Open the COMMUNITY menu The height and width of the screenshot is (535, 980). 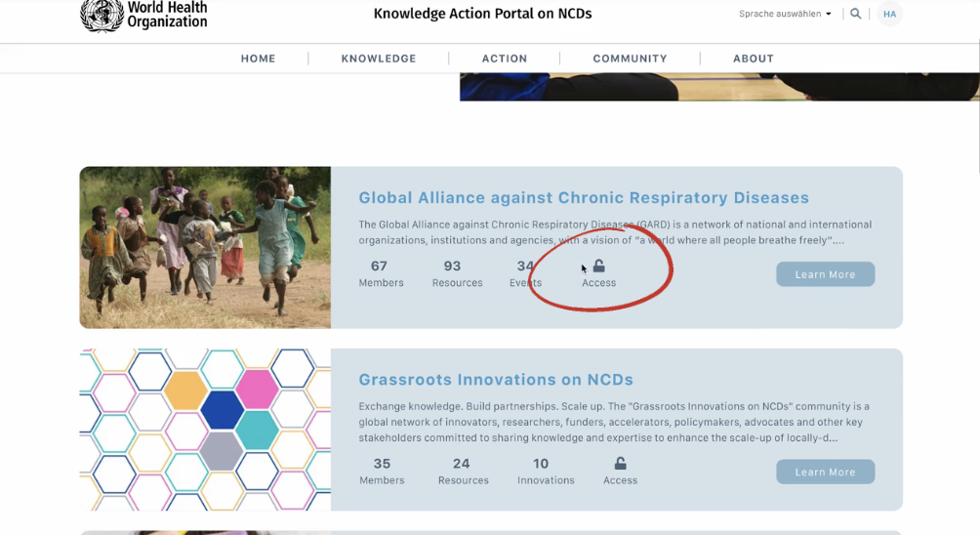click(x=630, y=59)
